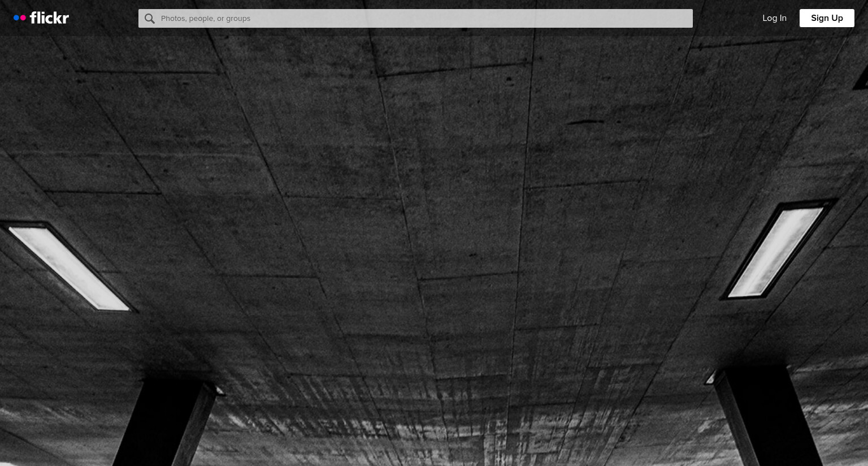868x466 pixels.
Task: Open the Flickr logo home link
Action: pyautogui.click(x=41, y=18)
